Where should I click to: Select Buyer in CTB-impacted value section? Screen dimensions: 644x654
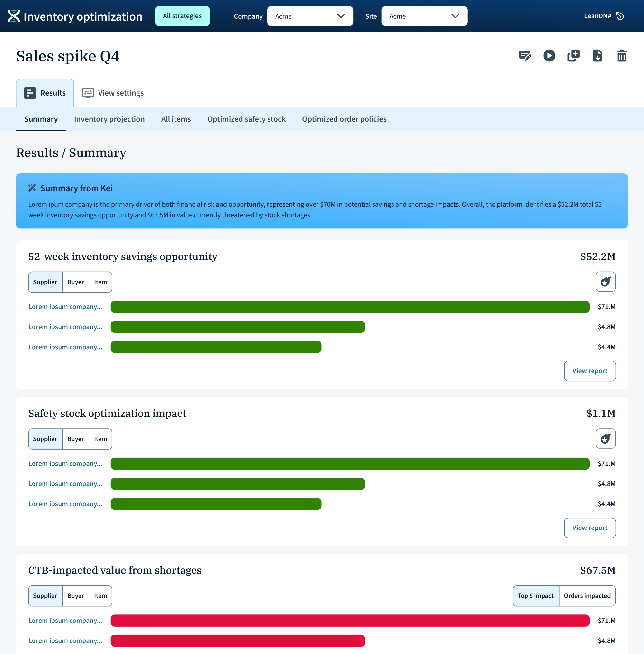tap(75, 596)
